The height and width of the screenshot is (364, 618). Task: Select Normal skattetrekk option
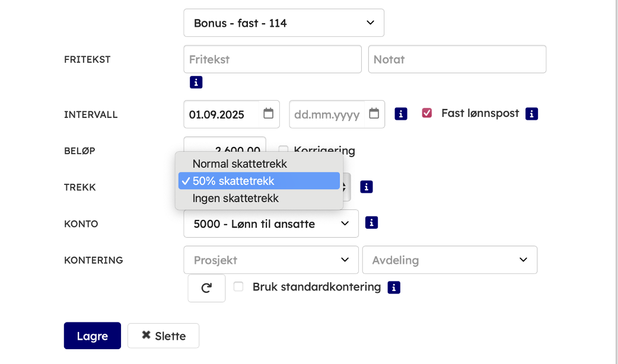point(240,164)
